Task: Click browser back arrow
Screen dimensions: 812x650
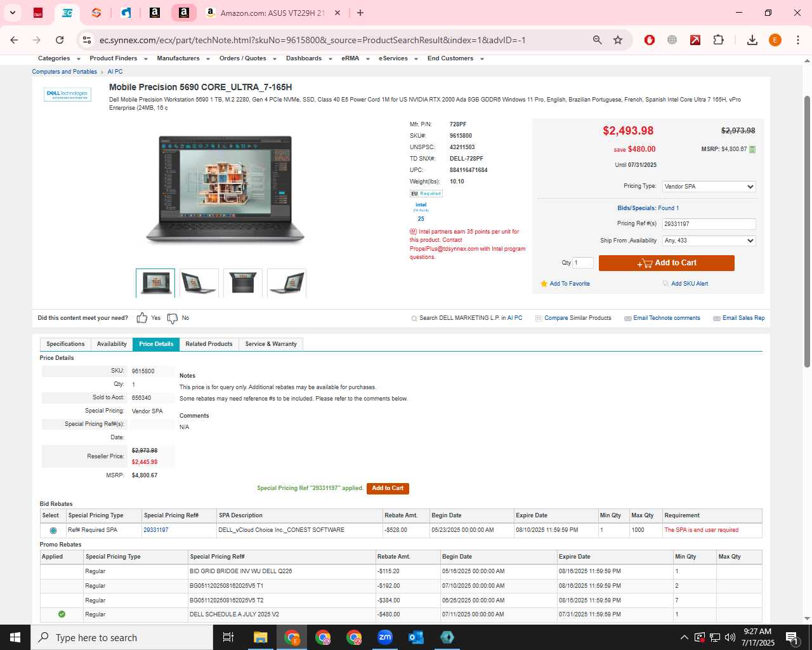Action: 14,40
